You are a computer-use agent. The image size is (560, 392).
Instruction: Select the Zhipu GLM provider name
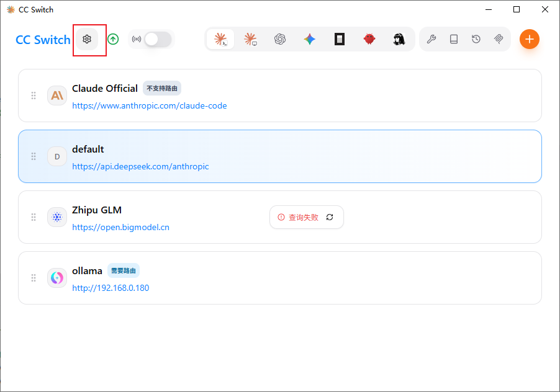point(97,210)
